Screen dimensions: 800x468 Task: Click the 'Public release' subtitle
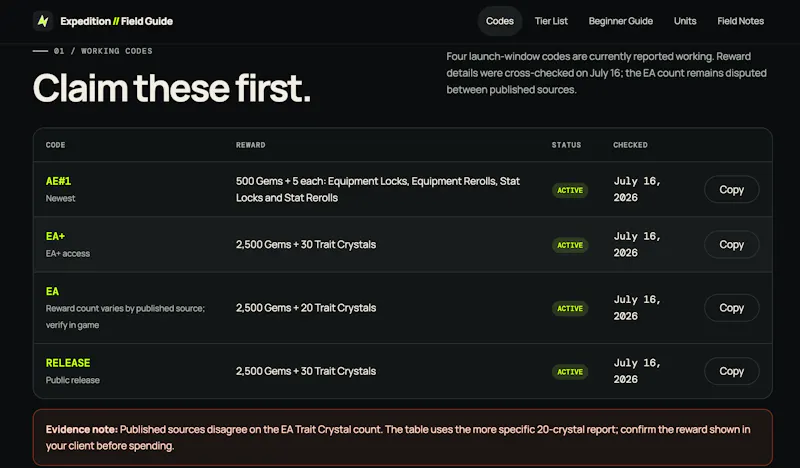tap(72, 380)
